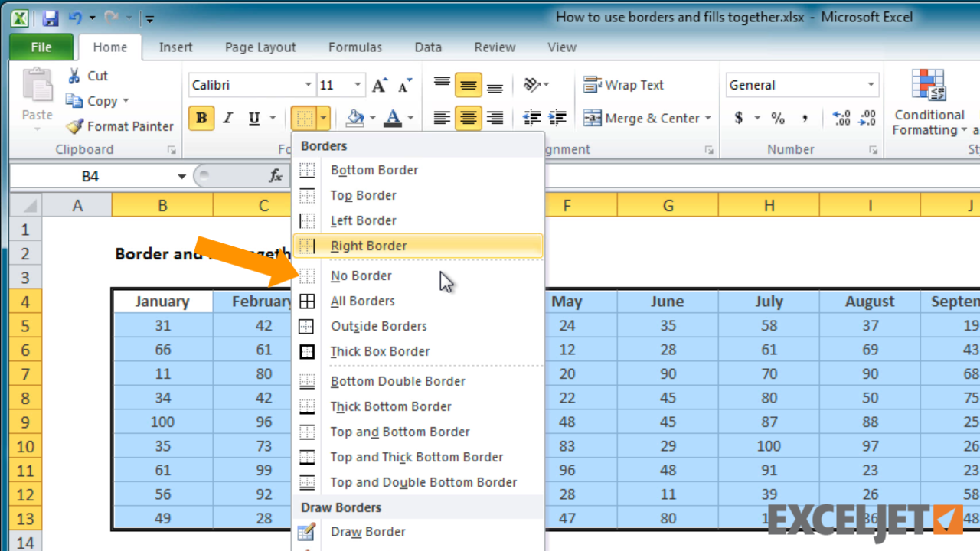This screenshot has height=551, width=980.
Task: Click the Format Painter brush
Action: click(74, 126)
